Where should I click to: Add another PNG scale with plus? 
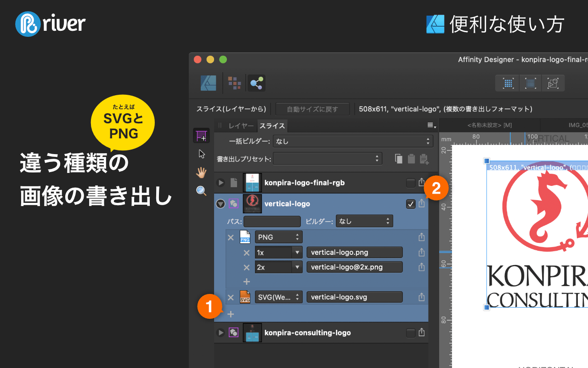(x=247, y=281)
